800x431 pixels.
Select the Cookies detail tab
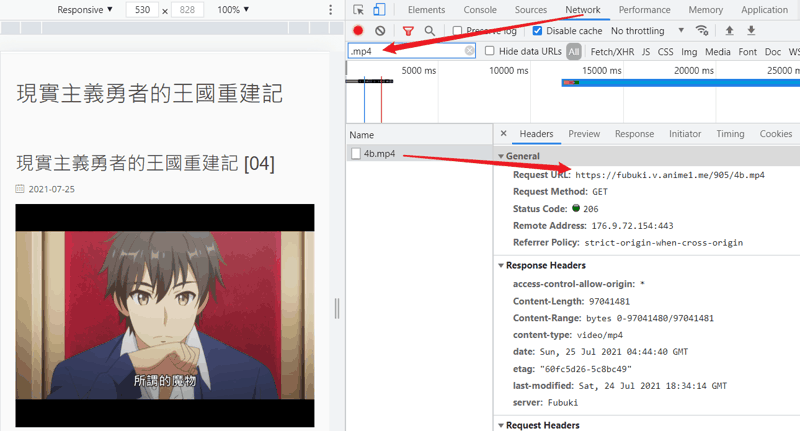point(776,134)
